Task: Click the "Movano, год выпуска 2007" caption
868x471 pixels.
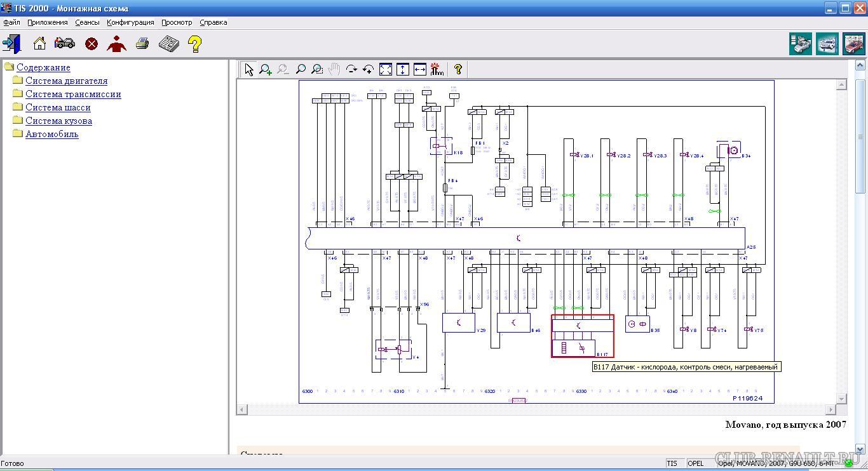Action: coord(786,425)
